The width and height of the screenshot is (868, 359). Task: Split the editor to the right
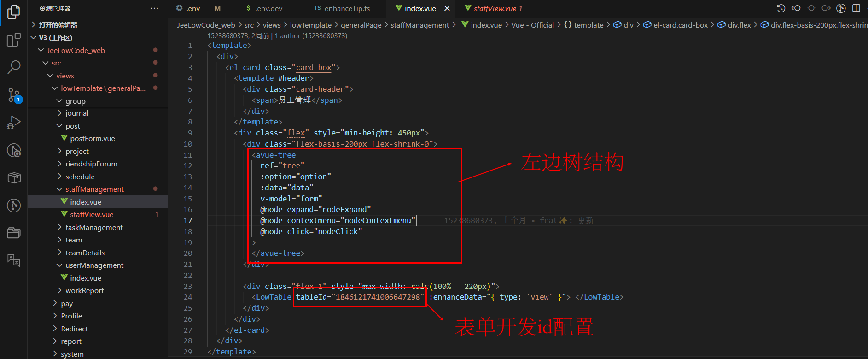pos(856,8)
